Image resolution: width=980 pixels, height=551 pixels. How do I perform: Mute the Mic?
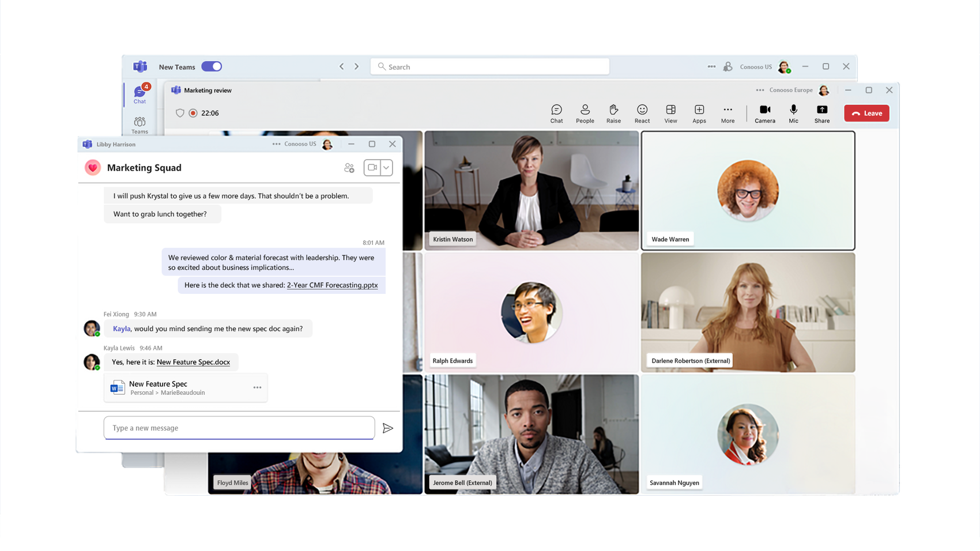(794, 114)
